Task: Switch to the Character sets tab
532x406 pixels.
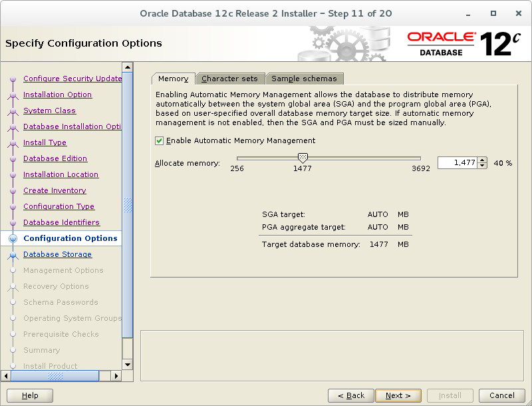Action: coord(230,79)
